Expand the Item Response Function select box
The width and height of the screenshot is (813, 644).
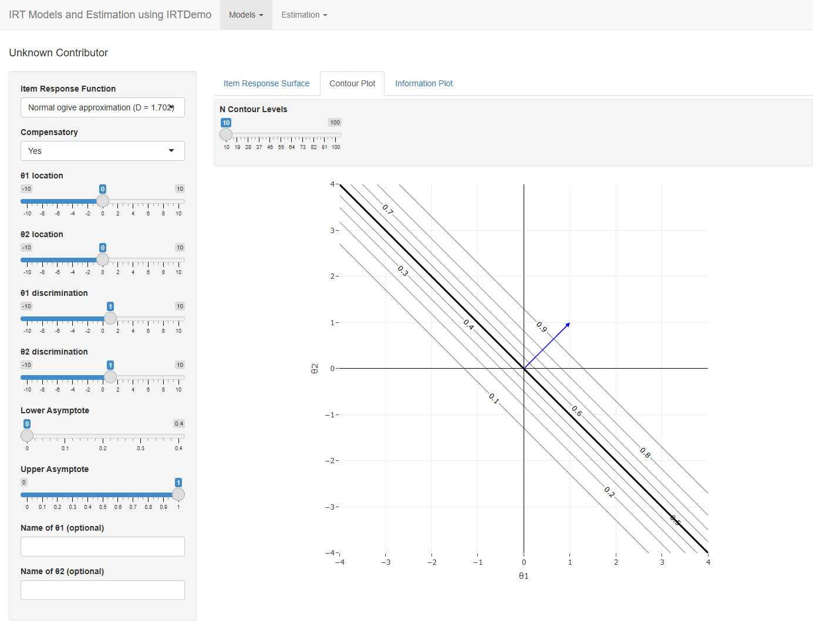tap(103, 107)
